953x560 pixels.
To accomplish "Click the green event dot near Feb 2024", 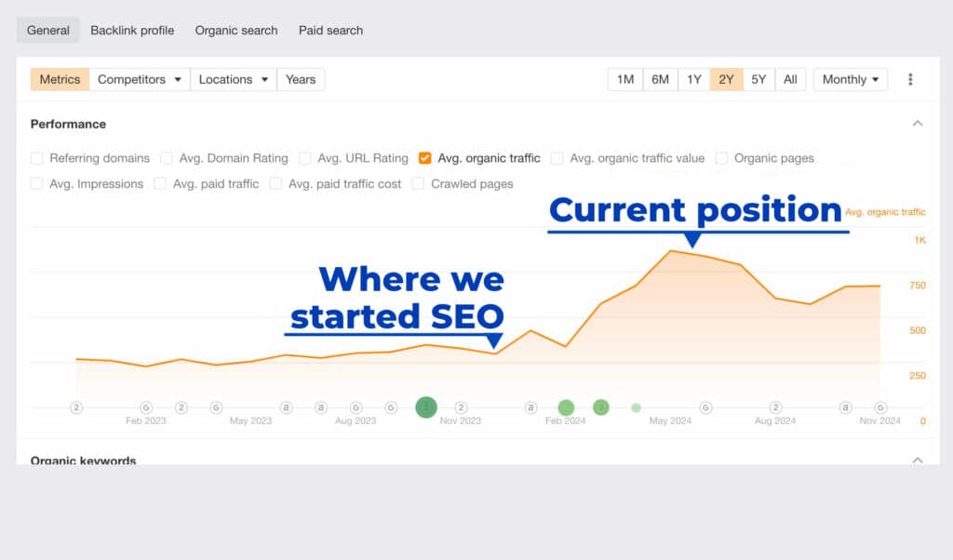I will 567,407.
